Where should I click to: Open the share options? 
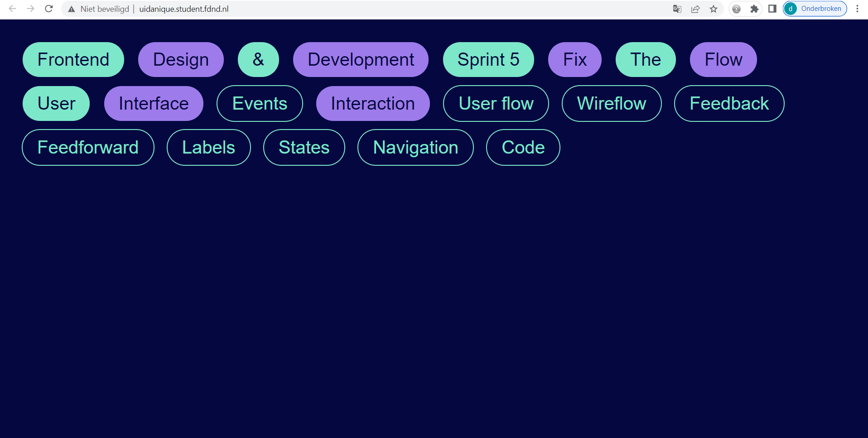[695, 9]
